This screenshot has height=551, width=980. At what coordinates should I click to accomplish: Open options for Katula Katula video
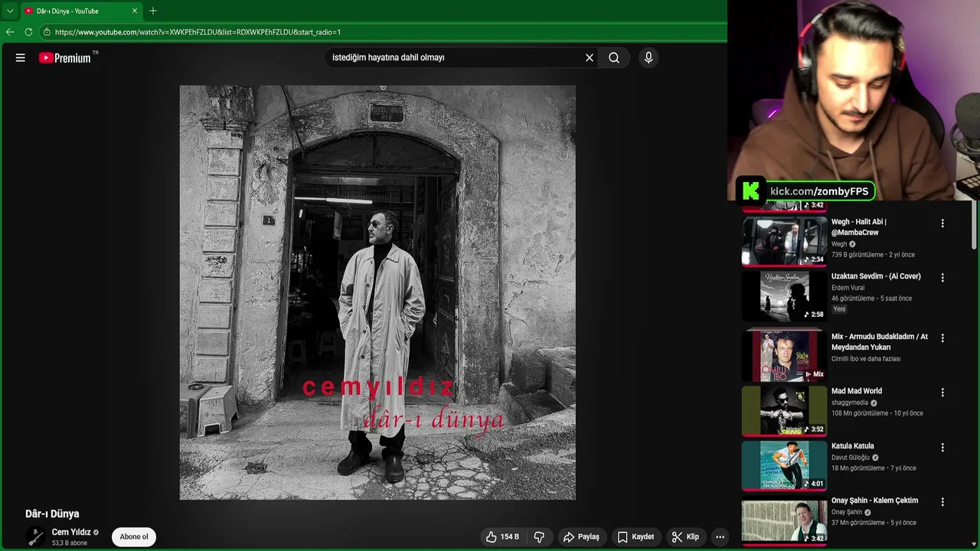[942, 448]
